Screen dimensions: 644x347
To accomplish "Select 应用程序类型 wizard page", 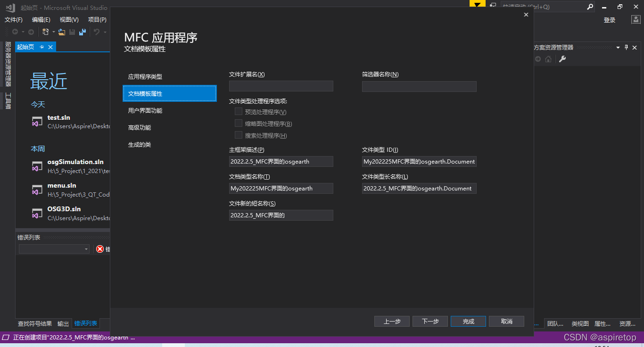I will click(170, 76).
